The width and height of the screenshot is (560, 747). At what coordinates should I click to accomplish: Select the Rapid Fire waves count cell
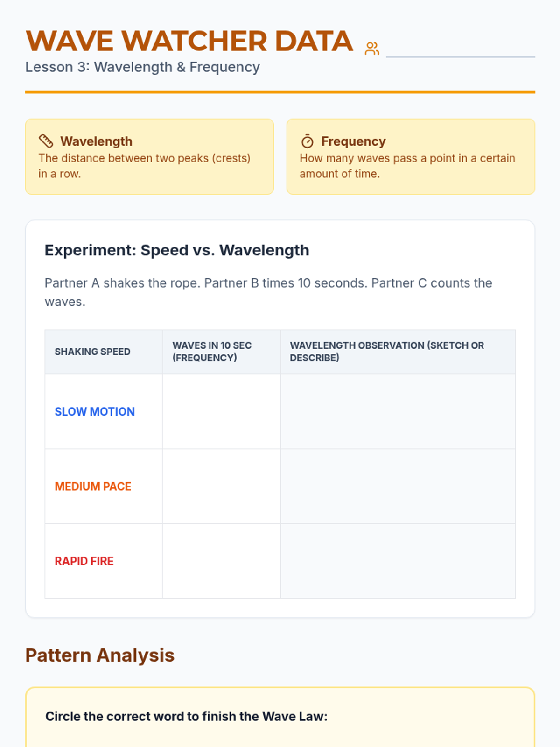click(x=221, y=561)
